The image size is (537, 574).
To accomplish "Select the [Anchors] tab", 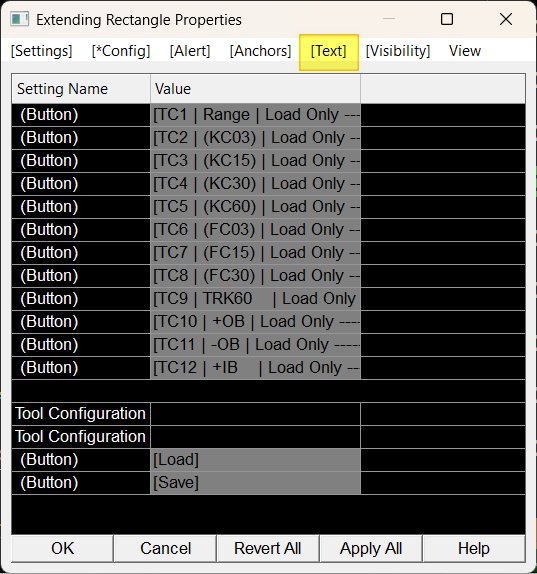I will (x=260, y=51).
